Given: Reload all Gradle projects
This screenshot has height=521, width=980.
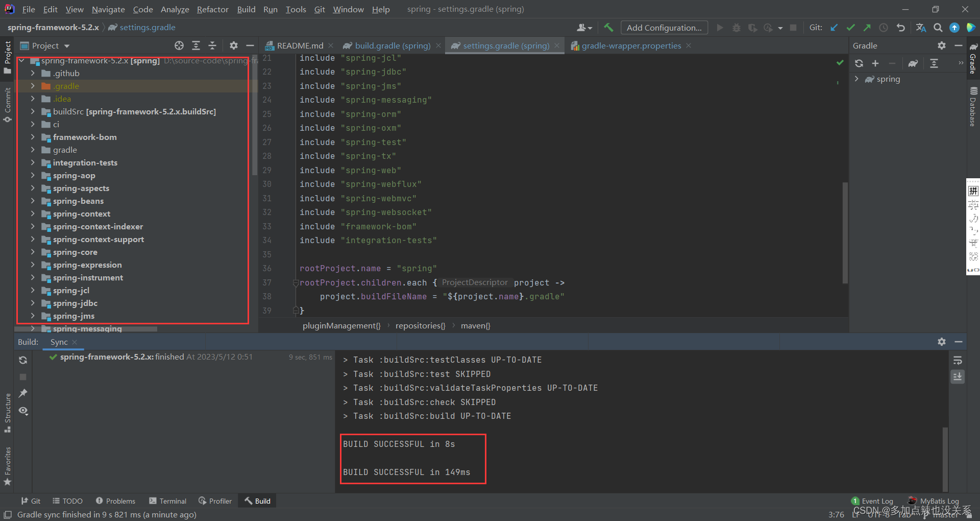Looking at the screenshot, I should pos(859,63).
